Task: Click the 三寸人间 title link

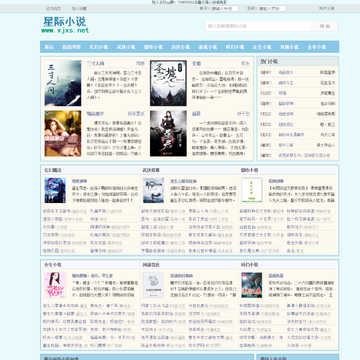Action: point(95,63)
